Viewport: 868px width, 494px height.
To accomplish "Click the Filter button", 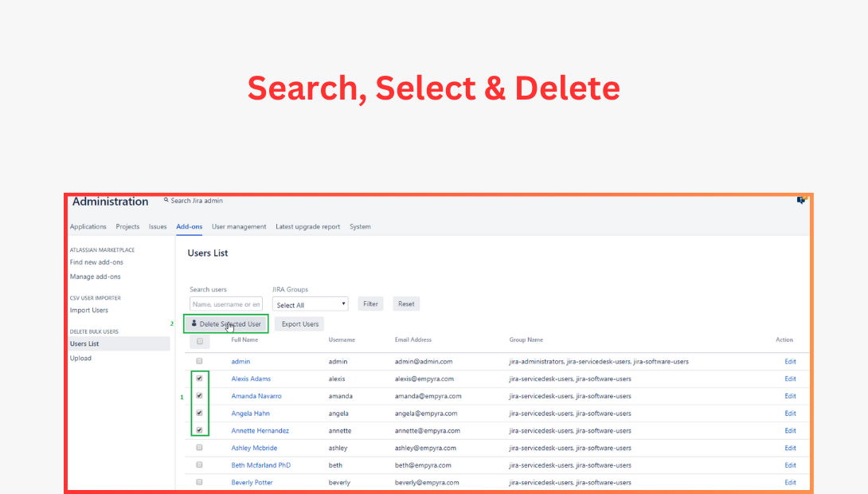I will point(370,304).
